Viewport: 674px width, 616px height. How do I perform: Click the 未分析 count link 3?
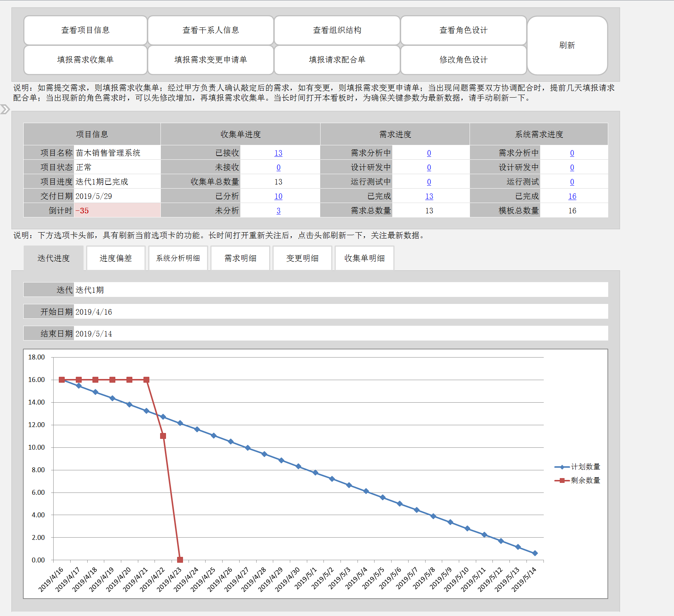(278, 211)
